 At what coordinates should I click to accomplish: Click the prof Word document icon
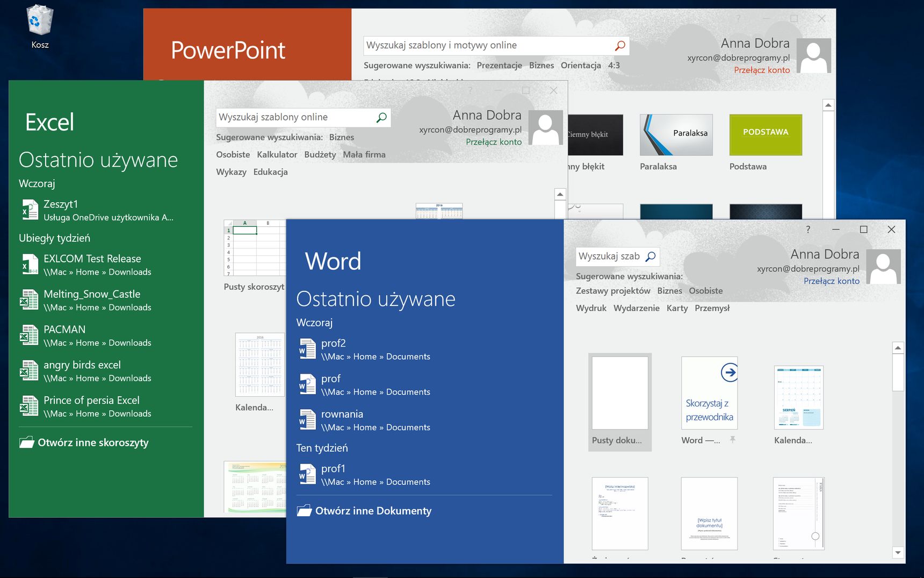307,384
